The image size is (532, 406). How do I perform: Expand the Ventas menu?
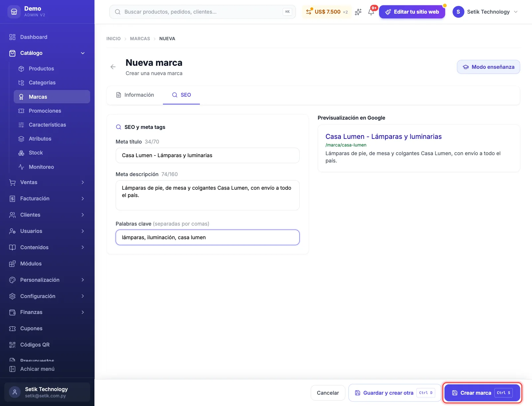tap(47, 182)
